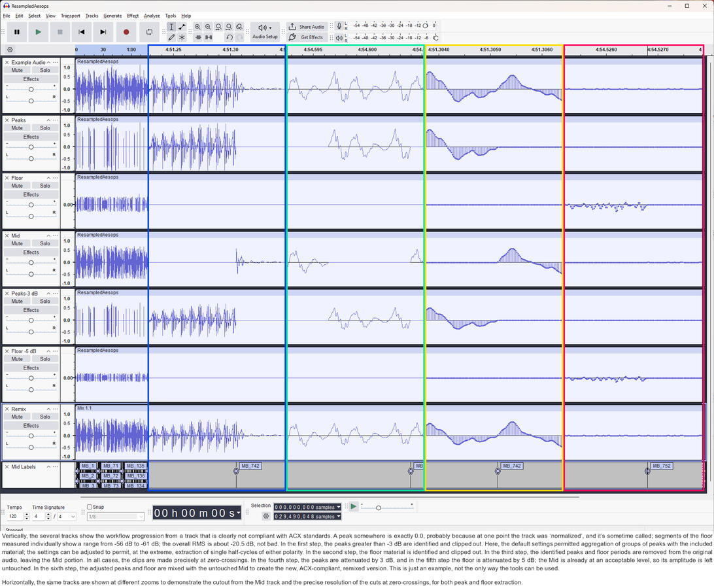Click the Undo icon
The height and width of the screenshot is (588, 714).
pos(229,37)
